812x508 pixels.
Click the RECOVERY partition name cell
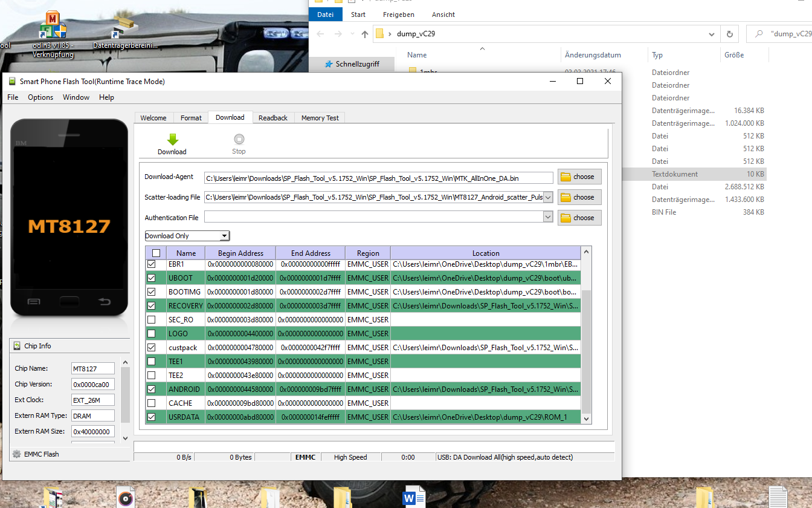tap(185, 306)
